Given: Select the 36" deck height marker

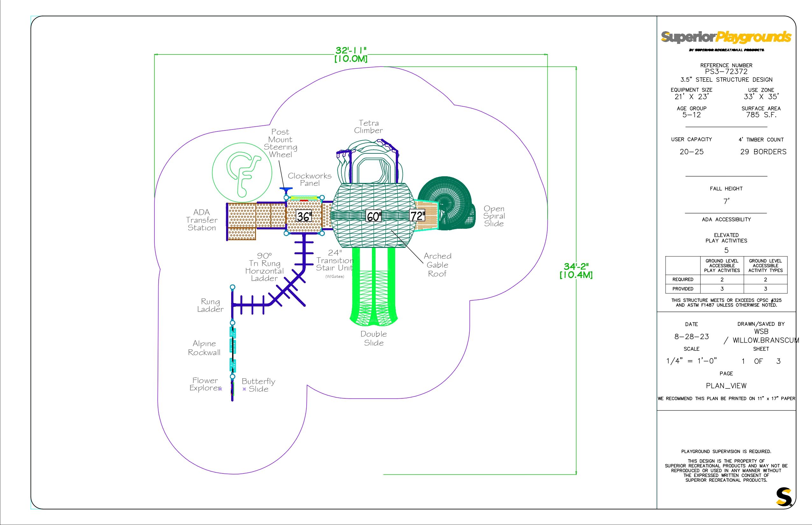Looking at the screenshot, I should (304, 216).
